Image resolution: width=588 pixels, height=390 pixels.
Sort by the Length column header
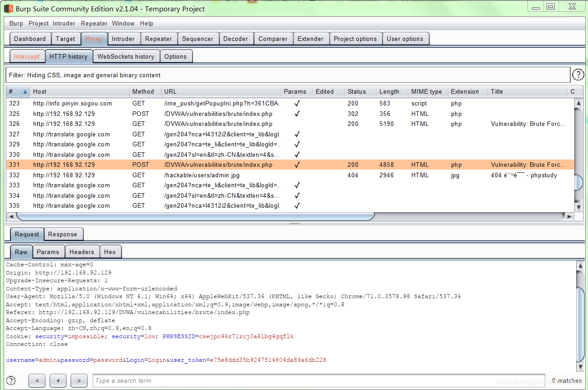(x=392, y=91)
